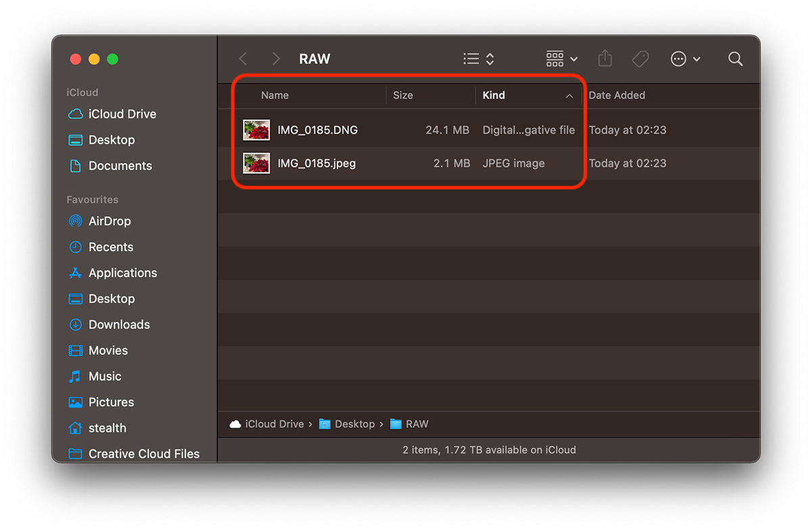This screenshot has height=531, width=812.
Task: Open Applications folder from sidebar
Action: click(122, 273)
